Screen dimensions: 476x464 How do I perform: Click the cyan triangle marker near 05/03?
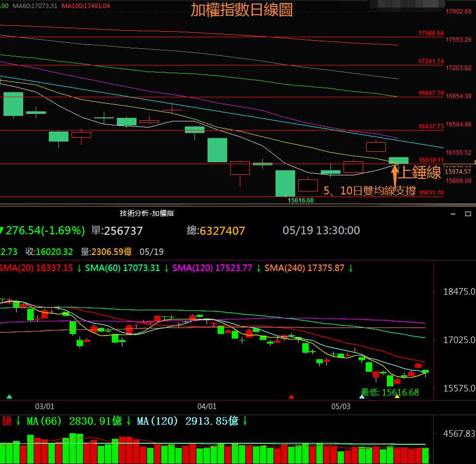361,397
